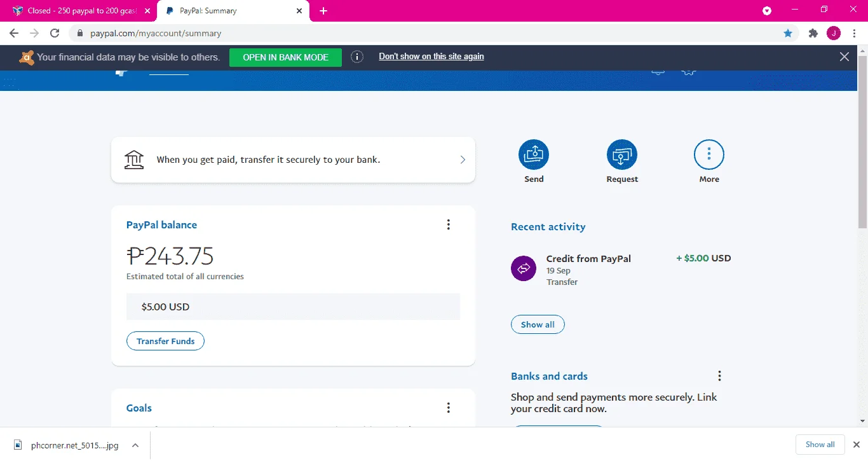Click the bookmark star icon

pyautogui.click(x=788, y=33)
